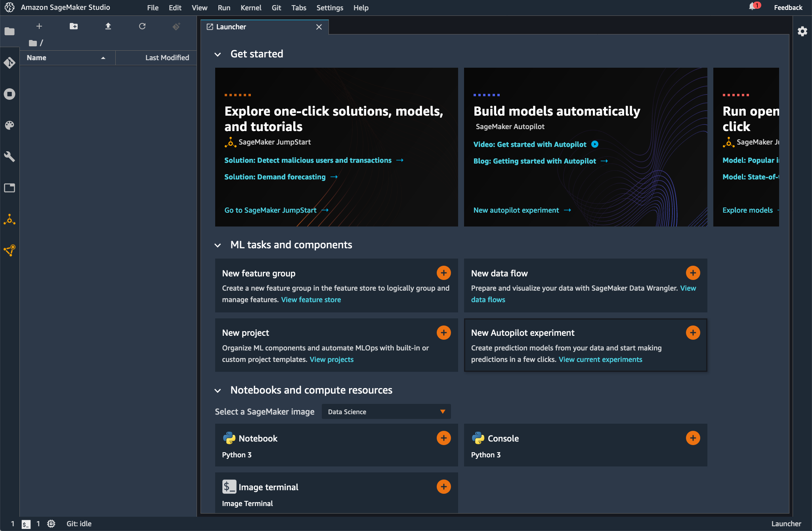Viewport: 812px width, 531px height.
Task: Click plus icon on New data flow
Action: pyautogui.click(x=693, y=273)
